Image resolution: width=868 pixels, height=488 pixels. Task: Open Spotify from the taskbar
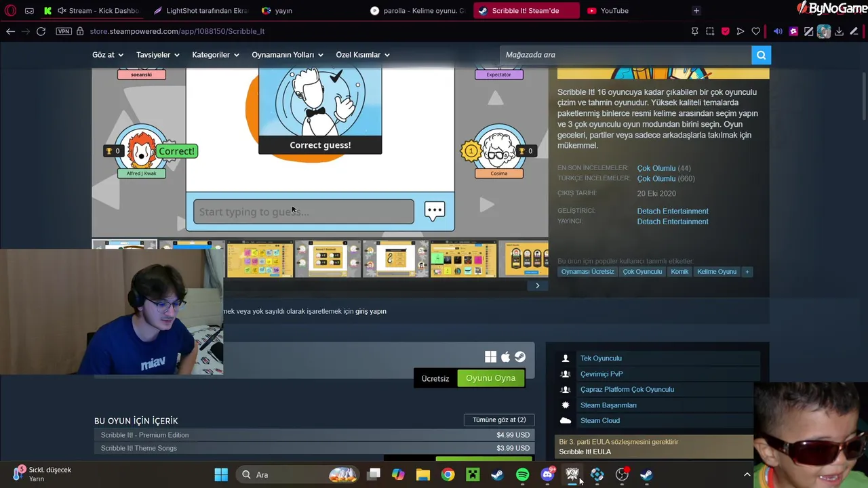[x=522, y=474]
